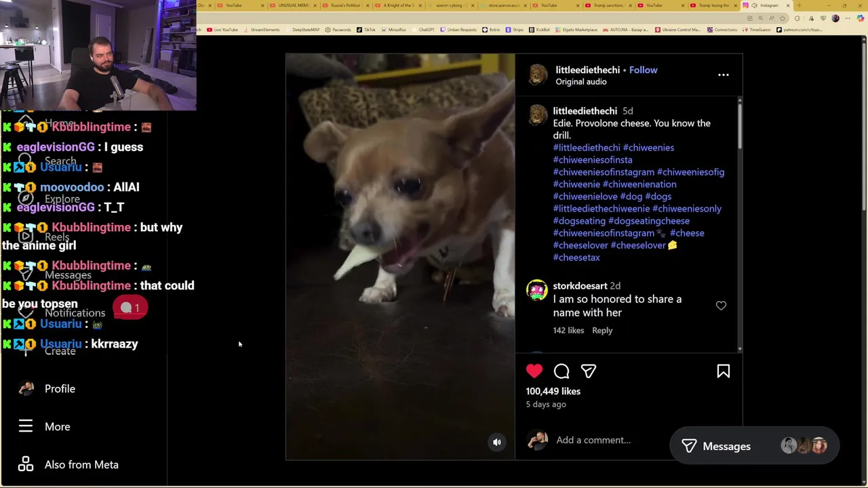Open the browser zoom magnifier icon

(x=761, y=18)
